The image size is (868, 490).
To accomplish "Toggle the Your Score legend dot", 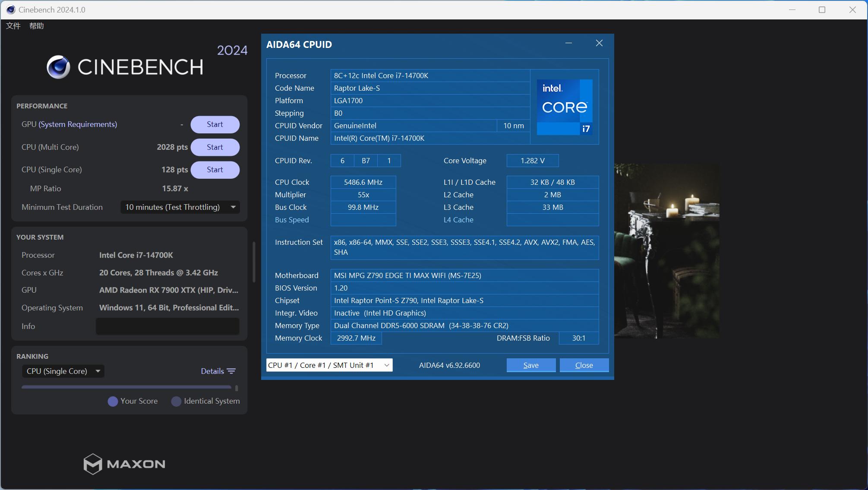I will click(x=113, y=401).
